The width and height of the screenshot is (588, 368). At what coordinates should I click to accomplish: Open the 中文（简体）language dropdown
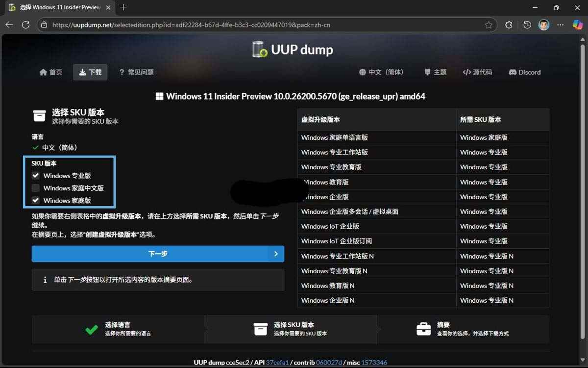point(382,72)
